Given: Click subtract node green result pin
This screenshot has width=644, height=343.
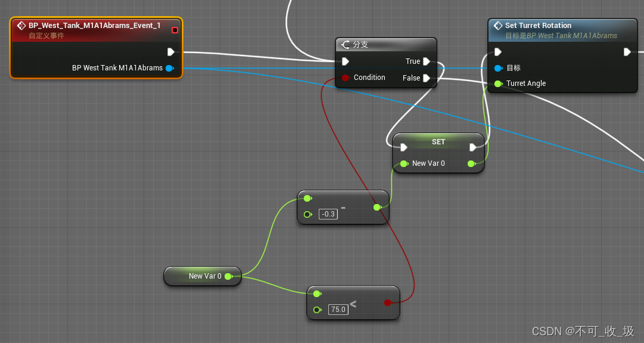Looking at the screenshot, I should tap(377, 207).
